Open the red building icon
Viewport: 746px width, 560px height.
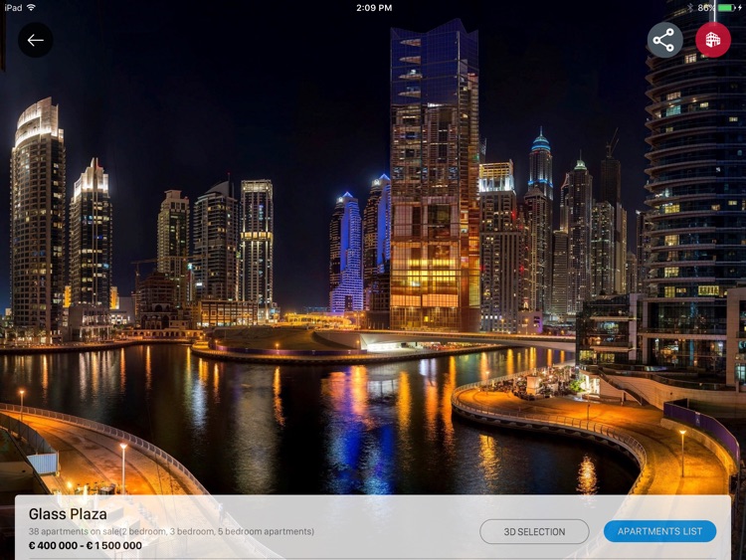[x=713, y=41]
